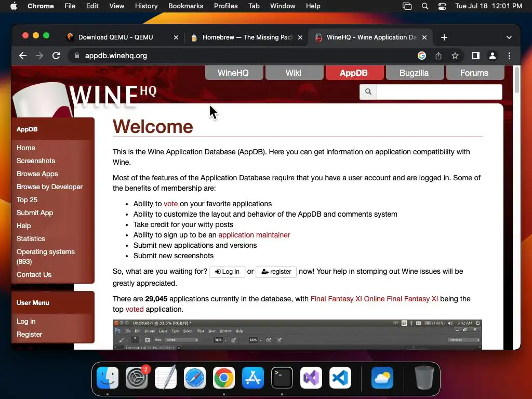Open TextEdit from the Dock
Image resolution: width=532 pixels, height=399 pixels.
click(x=166, y=378)
